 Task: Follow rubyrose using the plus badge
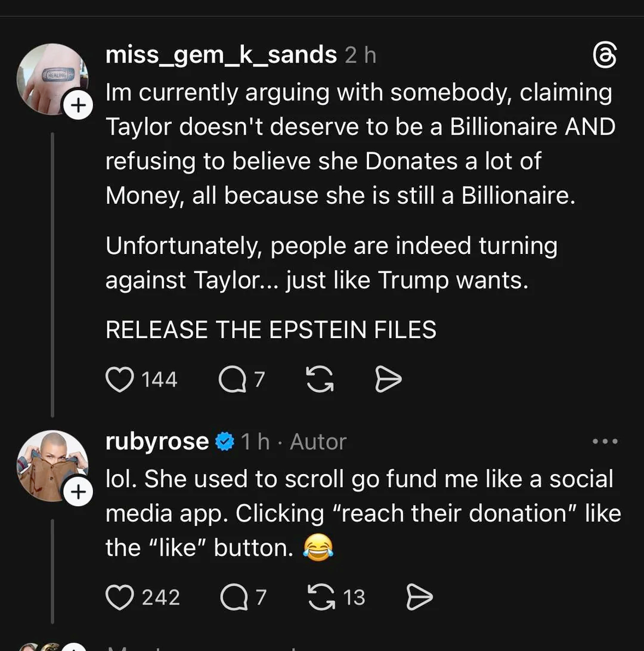tap(78, 492)
